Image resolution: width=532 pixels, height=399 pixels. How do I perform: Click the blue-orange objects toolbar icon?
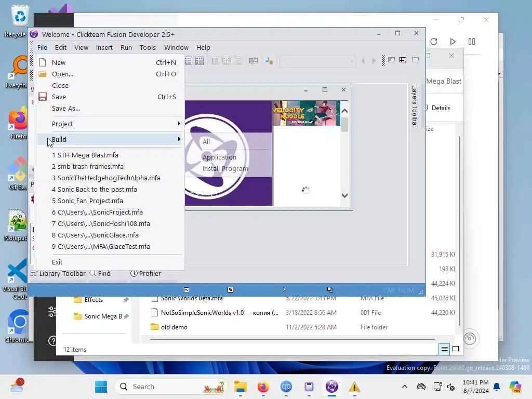[269, 61]
